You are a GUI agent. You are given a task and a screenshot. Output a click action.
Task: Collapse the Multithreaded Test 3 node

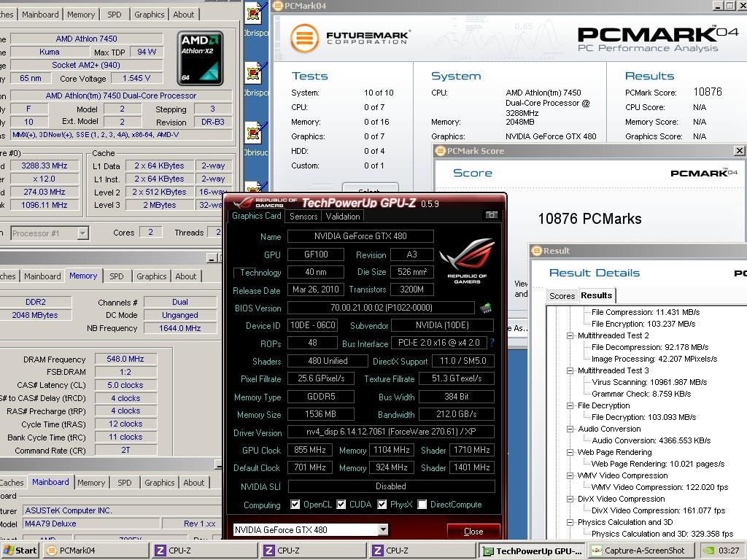pos(570,370)
